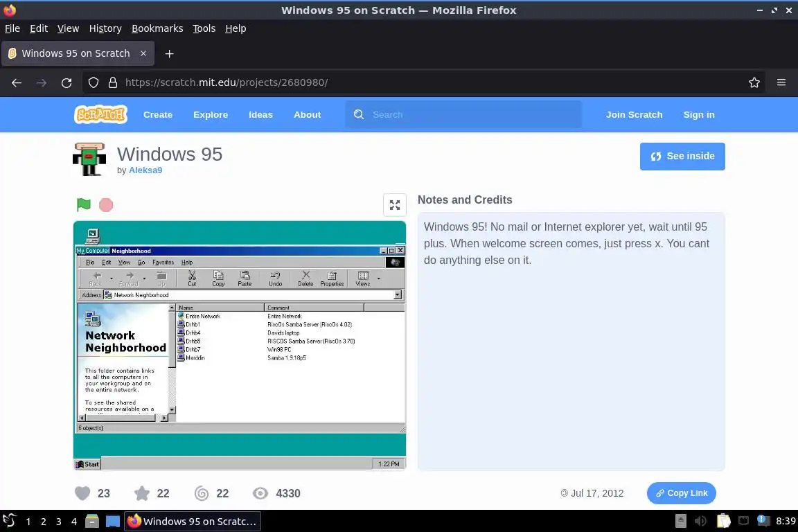This screenshot has height=532, width=798.
Task: Click the eye views icon
Action: pyautogui.click(x=260, y=493)
